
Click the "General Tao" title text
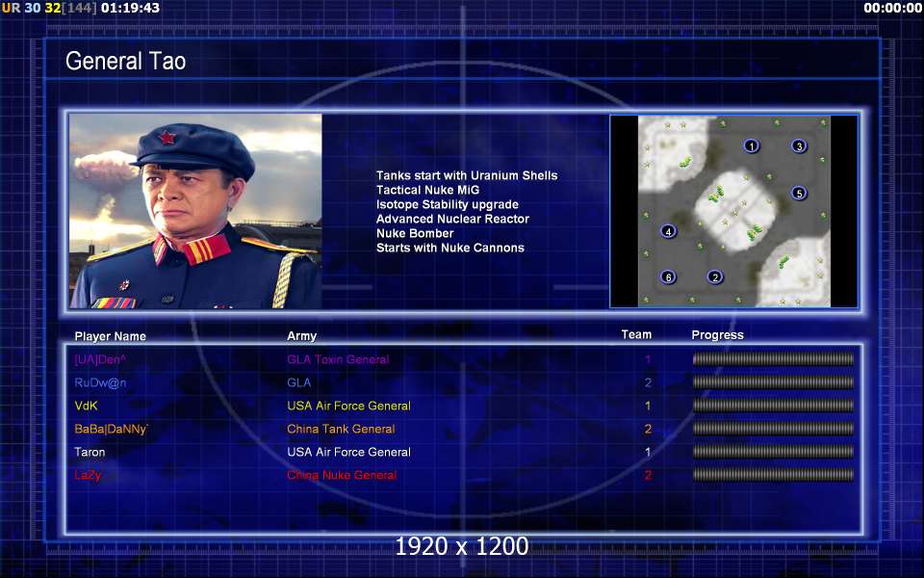coord(125,61)
